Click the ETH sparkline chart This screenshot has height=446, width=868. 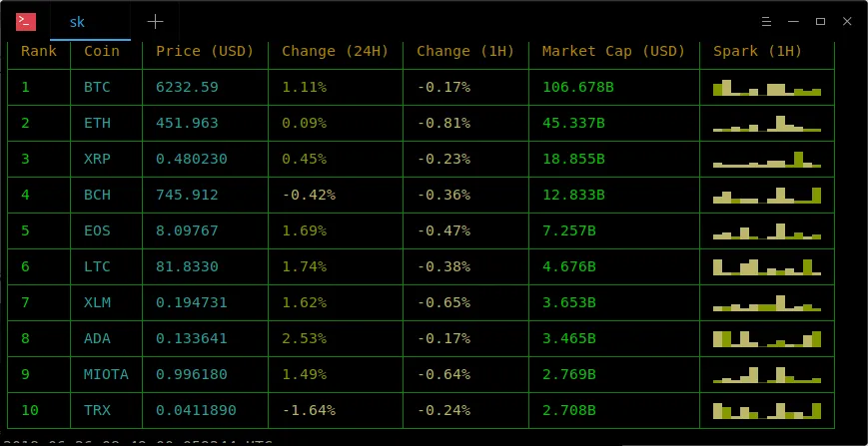click(767, 124)
